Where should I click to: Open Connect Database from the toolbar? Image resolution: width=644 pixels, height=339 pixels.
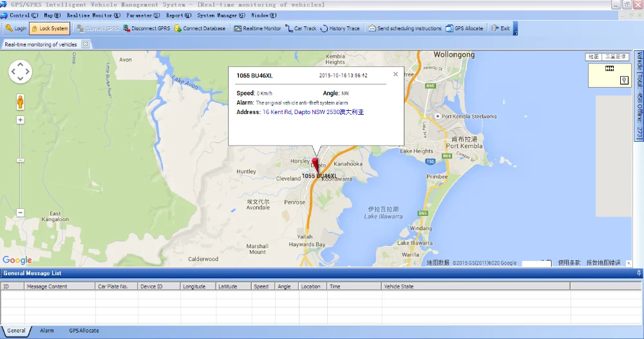(x=200, y=28)
